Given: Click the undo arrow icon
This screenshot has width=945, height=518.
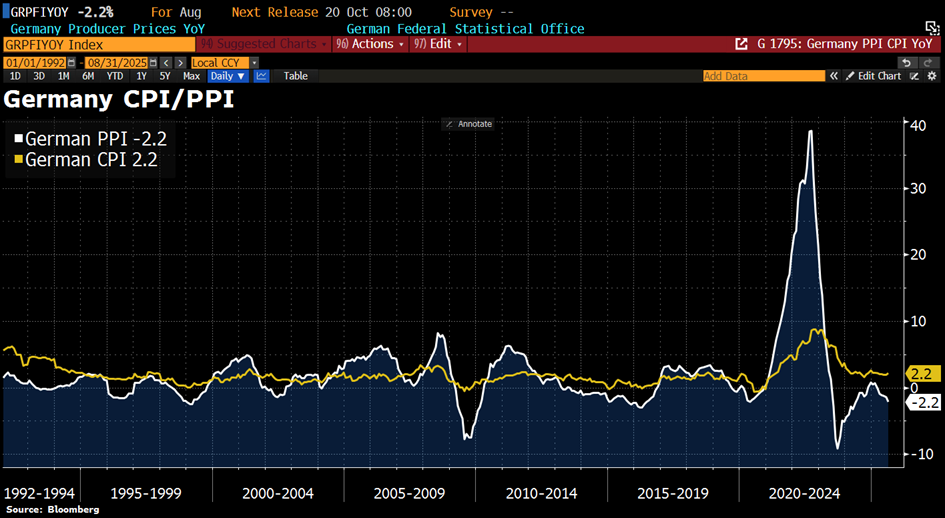Looking at the screenshot, I should (x=905, y=62).
